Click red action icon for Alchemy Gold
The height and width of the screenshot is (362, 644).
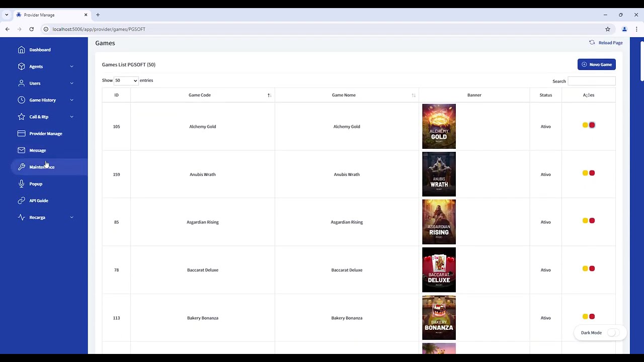(592, 125)
